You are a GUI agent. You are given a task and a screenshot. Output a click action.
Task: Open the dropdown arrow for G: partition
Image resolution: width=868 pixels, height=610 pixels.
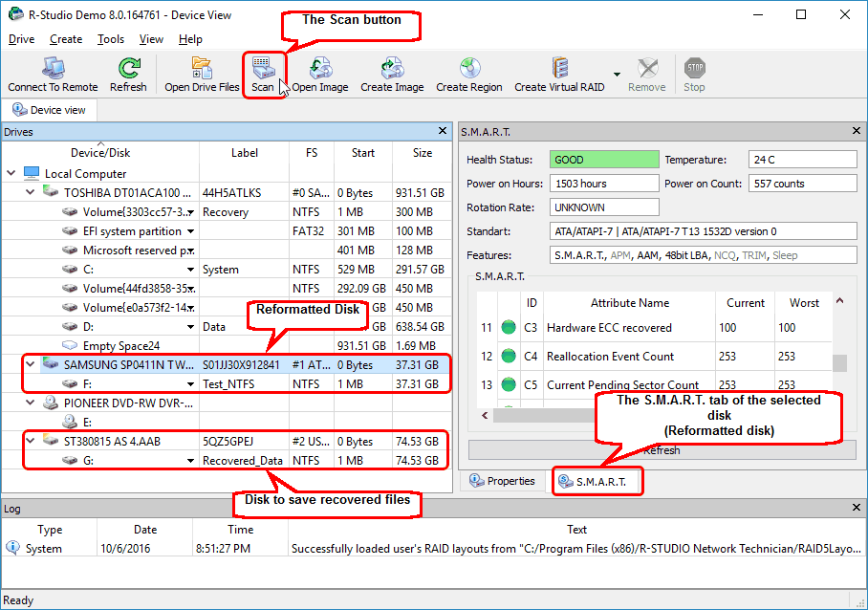190,461
